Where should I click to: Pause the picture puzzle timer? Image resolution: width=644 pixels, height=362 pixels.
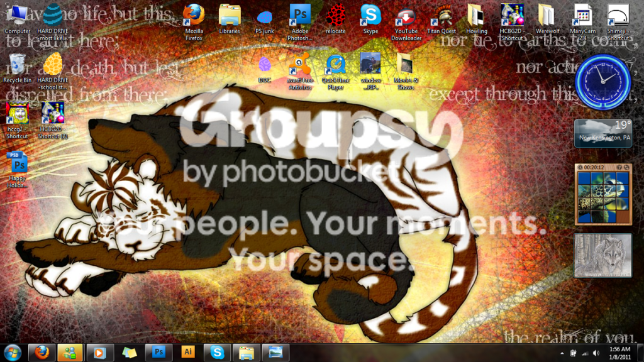coord(580,167)
